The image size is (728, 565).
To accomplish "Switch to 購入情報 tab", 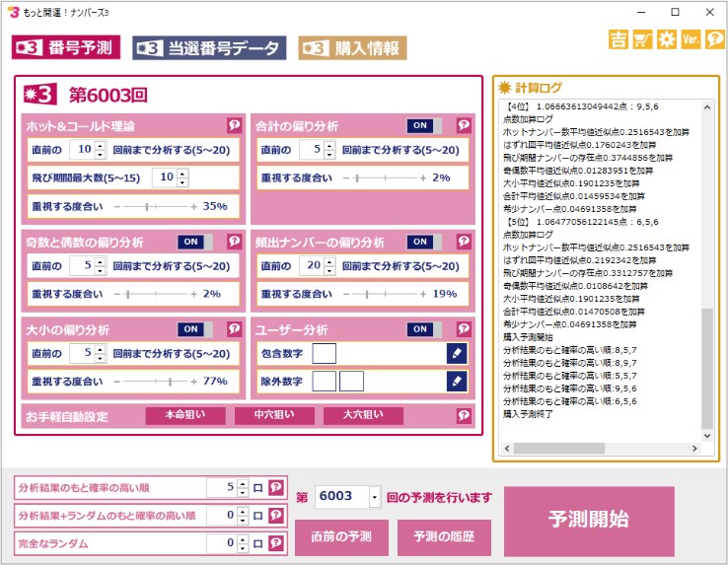I will tap(352, 47).
